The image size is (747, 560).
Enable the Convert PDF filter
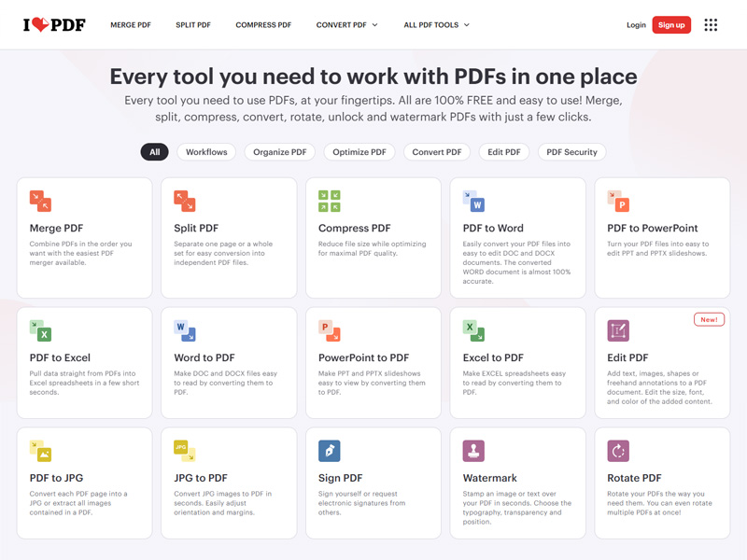click(x=436, y=151)
